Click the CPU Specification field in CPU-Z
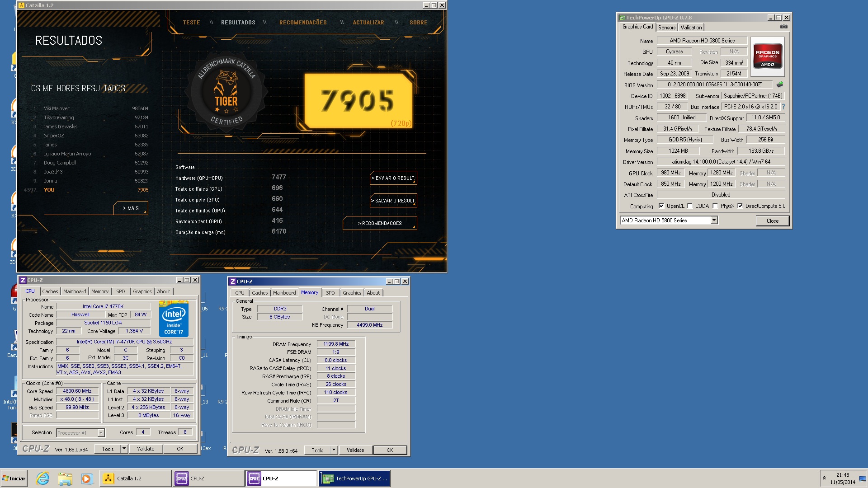 pyautogui.click(x=124, y=342)
